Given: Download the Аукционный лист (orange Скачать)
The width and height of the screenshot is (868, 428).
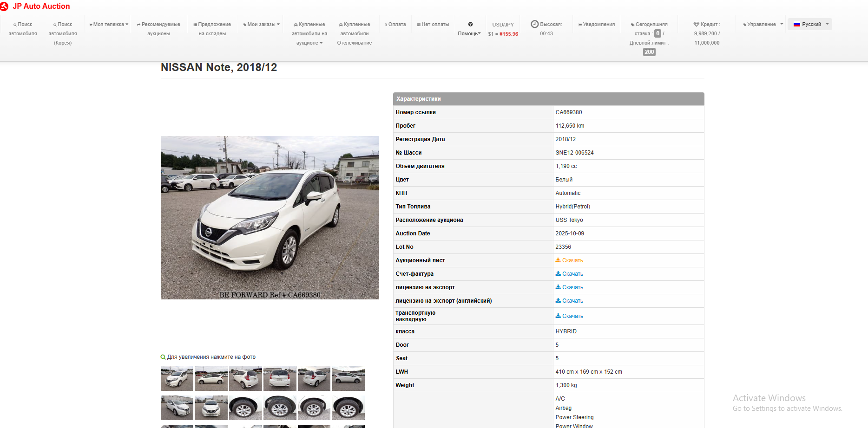Looking at the screenshot, I should tap(569, 260).
